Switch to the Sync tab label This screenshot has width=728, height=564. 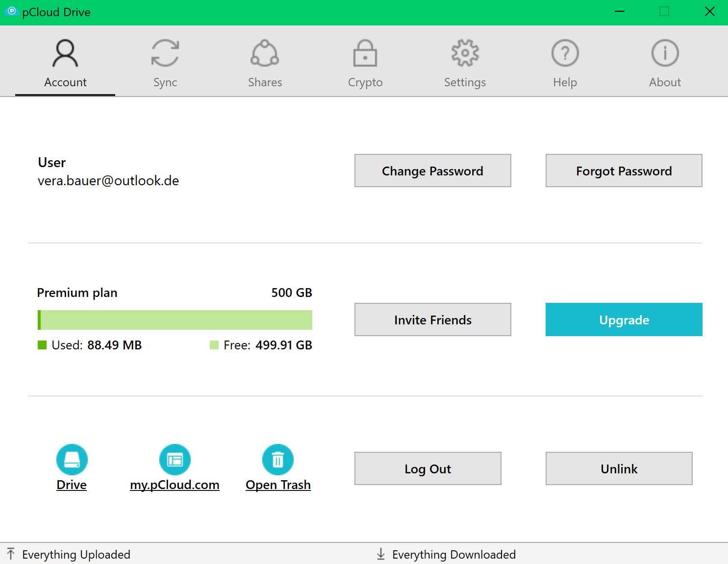(165, 82)
